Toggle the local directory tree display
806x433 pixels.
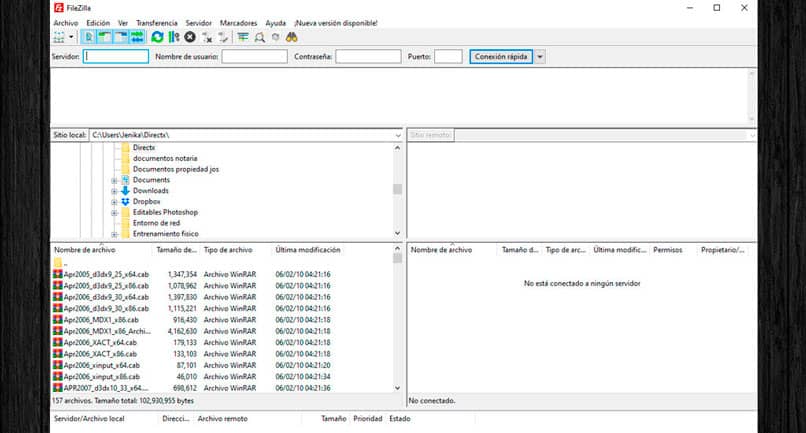coord(104,37)
